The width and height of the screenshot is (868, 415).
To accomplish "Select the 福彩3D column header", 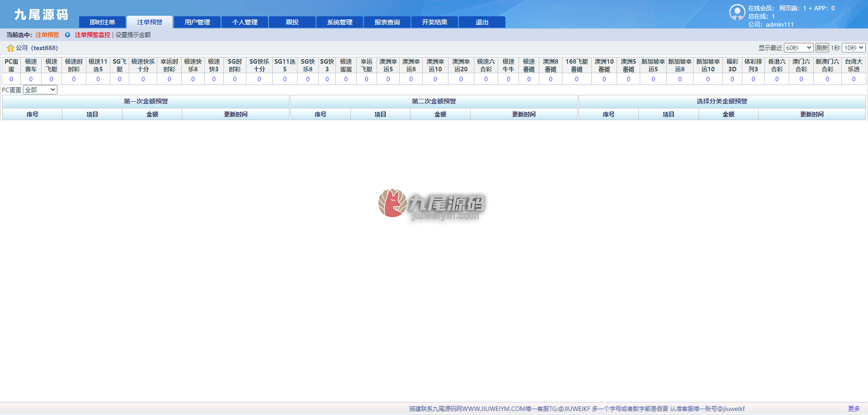I will [x=732, y=65].
